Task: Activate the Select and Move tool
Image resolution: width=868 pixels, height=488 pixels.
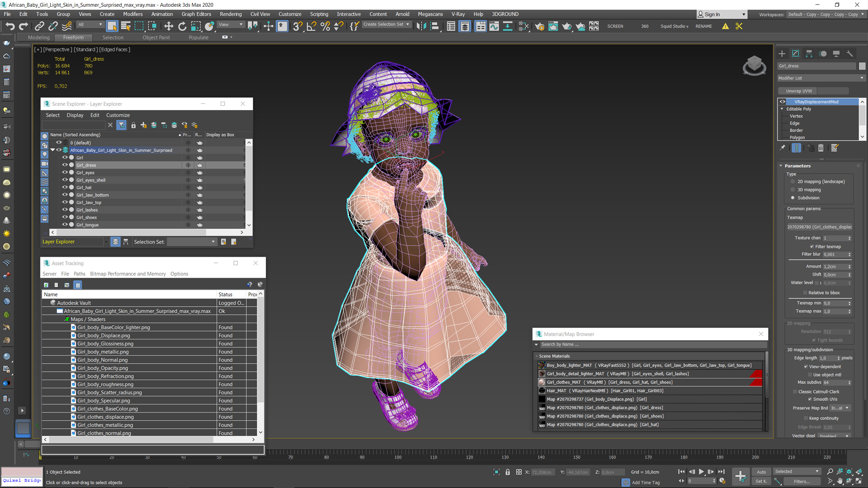Action: [169, 26]
